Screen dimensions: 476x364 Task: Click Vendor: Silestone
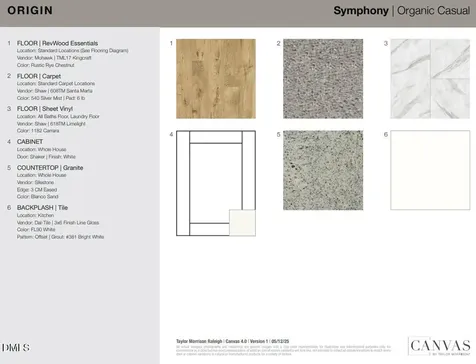[35, 182]
